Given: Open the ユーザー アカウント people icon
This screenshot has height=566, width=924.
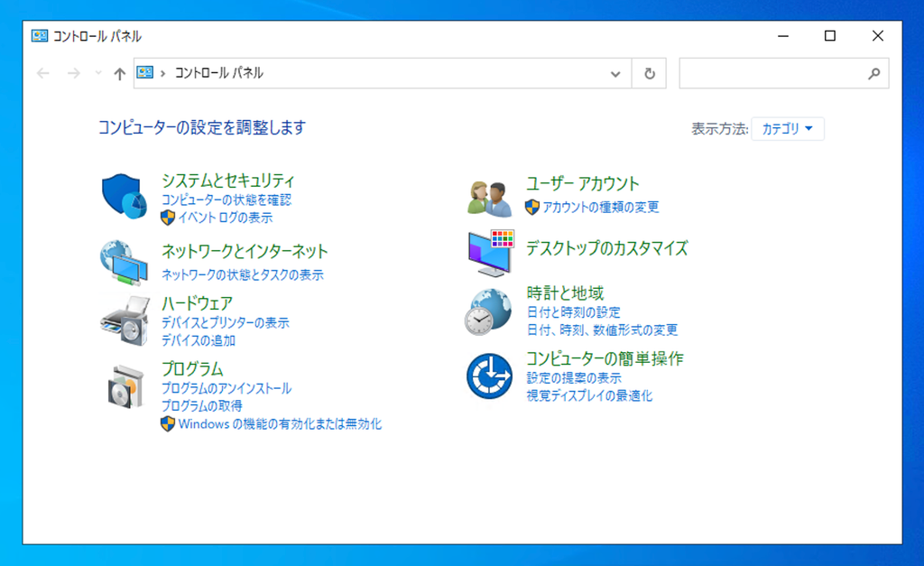Looking at the screenshot, I should pyautogui.click(x=490, y=199).
